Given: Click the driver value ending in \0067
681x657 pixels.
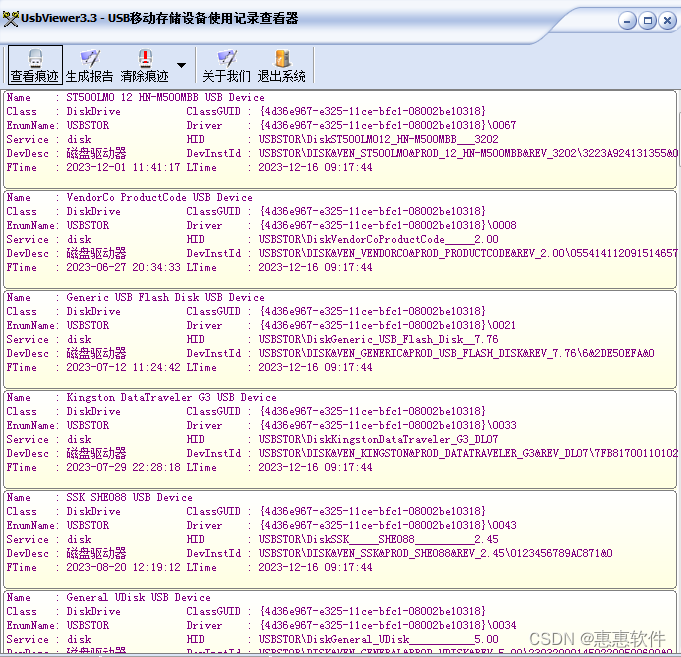Looking at the screenshot, I should 387,125.
